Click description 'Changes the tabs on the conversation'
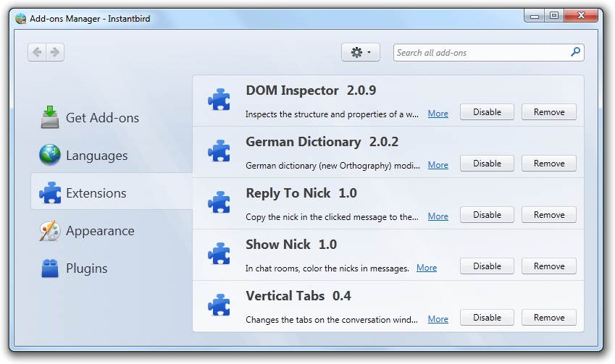The image size is (615, 364). coord(332,320)
